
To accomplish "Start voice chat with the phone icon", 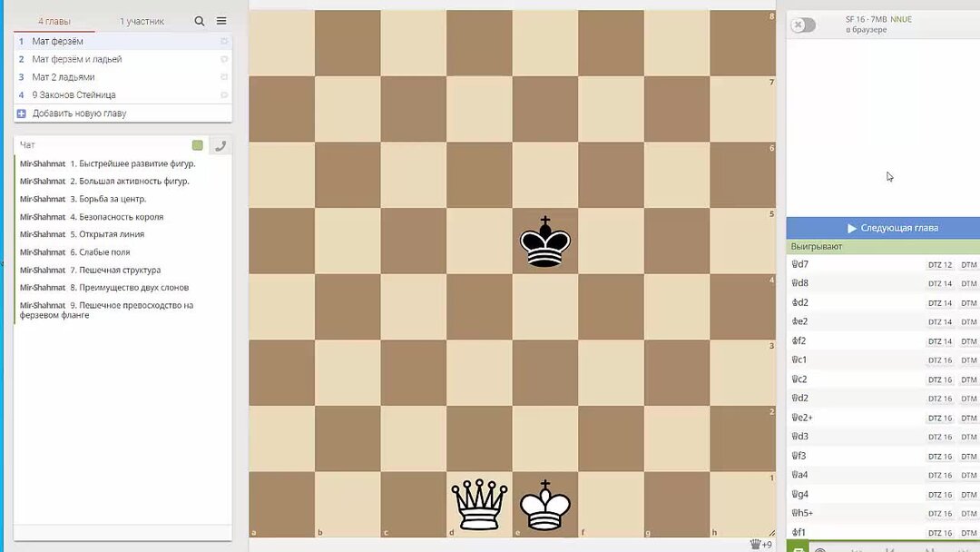I will point(220,145).
